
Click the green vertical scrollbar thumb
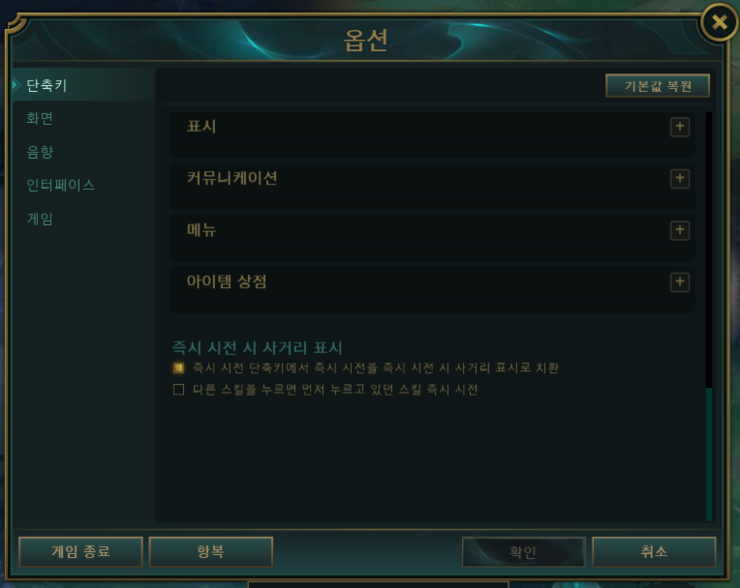tap(709, 454)
